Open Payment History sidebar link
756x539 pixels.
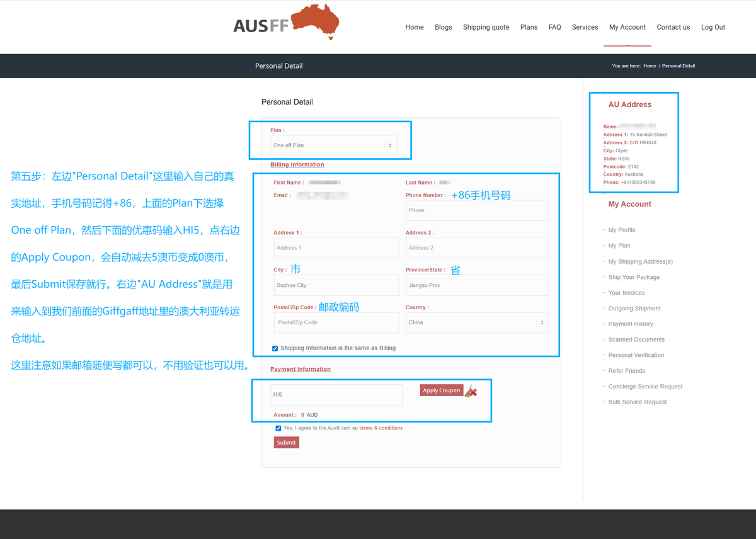point(631,324)
